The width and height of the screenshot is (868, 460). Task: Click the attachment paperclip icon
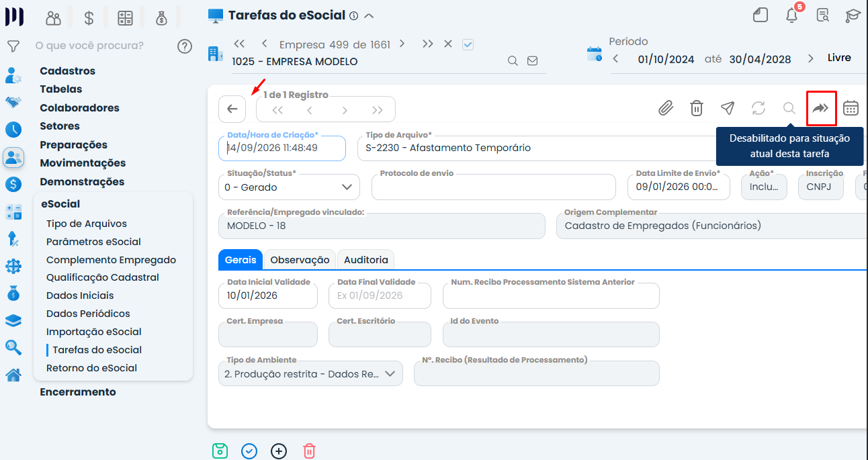pyautogui.click(x=666, y=108)
